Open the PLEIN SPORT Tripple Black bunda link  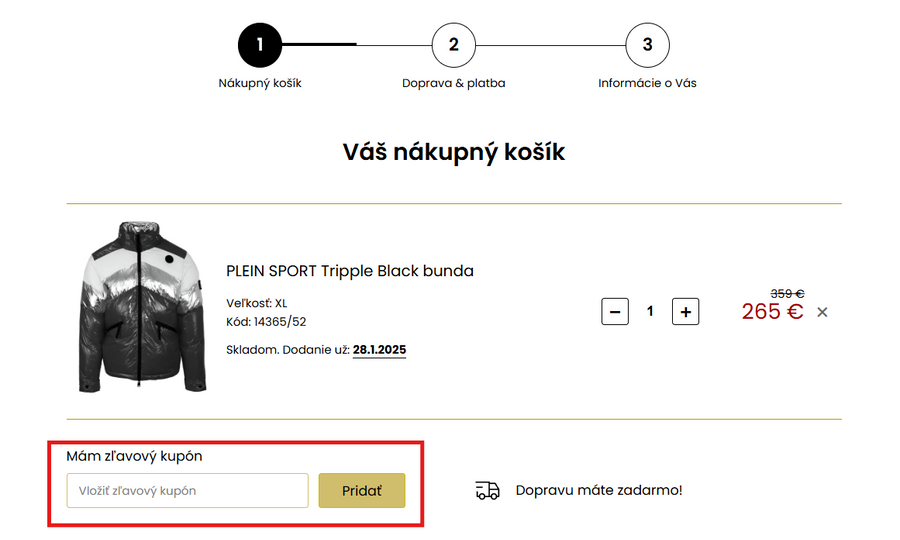tap(350, 271)
